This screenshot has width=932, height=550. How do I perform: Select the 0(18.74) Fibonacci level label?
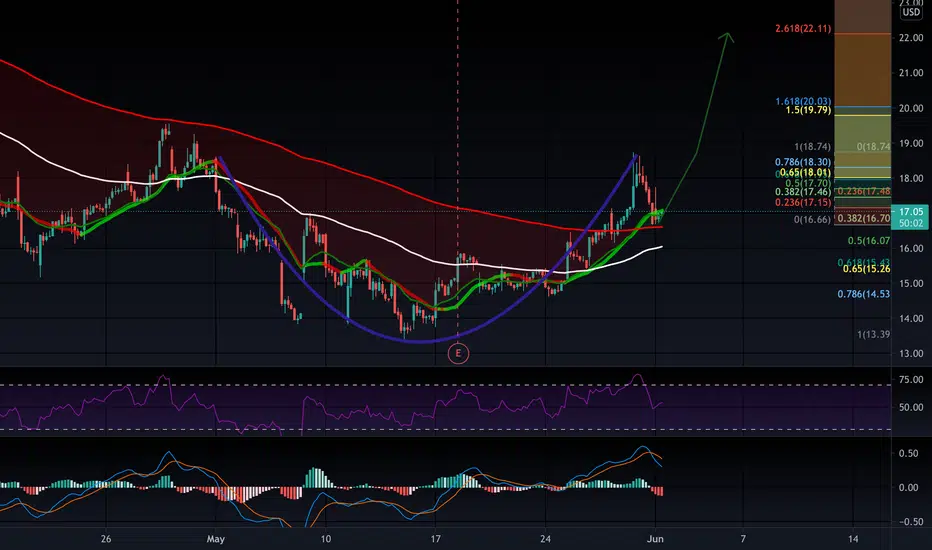[873, 147]
